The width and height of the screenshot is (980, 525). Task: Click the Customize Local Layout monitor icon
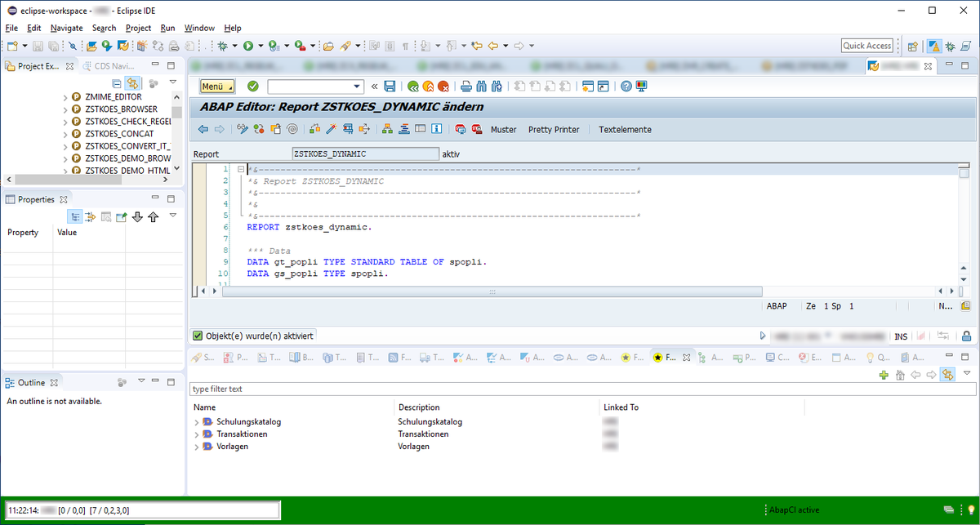(641, 87)
